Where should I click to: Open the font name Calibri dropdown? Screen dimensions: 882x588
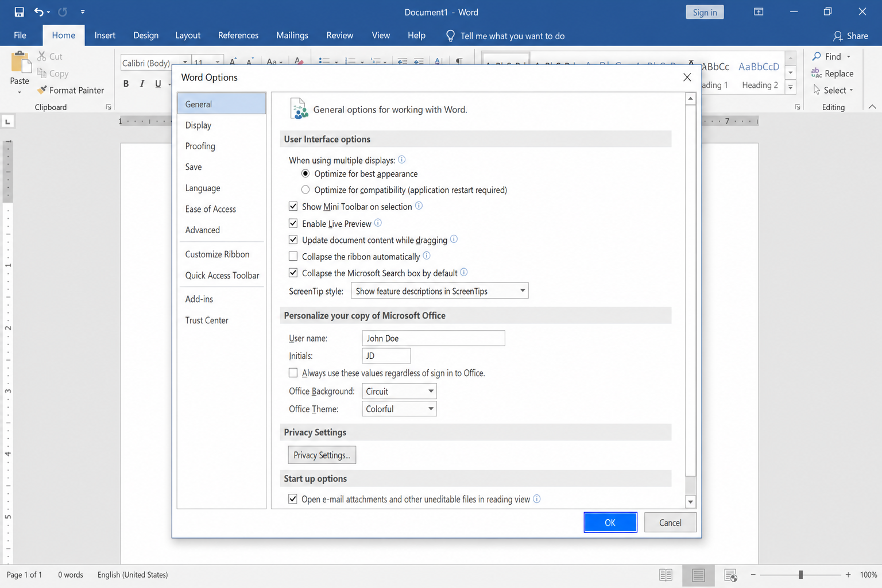[x=185, y=62]
